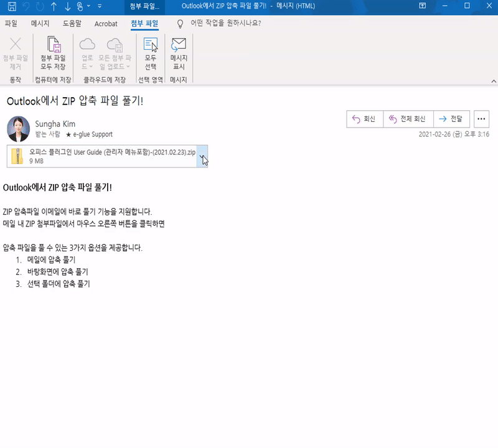Click the lightbulb Tell Me icon

(180, 24)
